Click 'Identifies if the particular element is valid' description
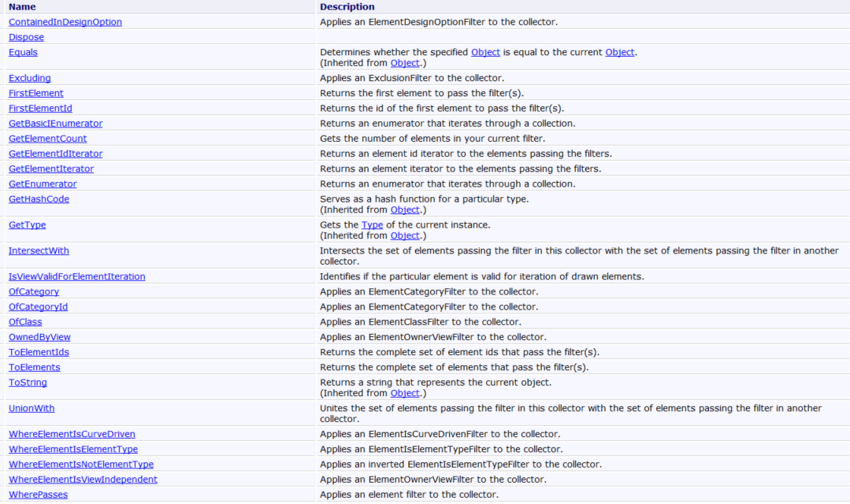 [482, 277]
